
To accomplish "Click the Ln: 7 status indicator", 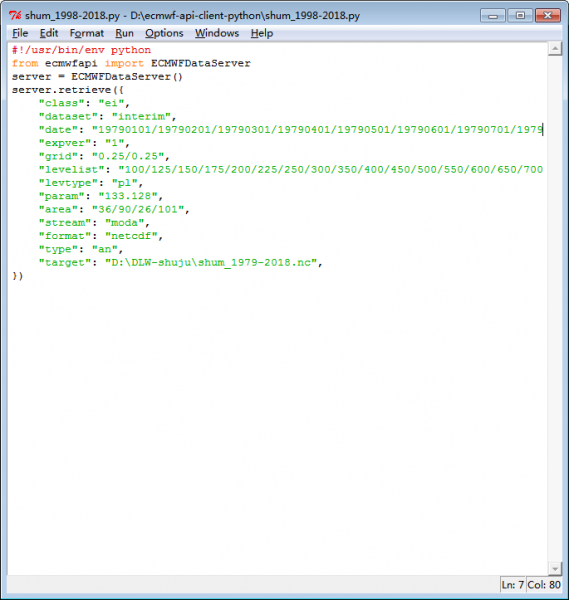I will [x=512, y=585].
